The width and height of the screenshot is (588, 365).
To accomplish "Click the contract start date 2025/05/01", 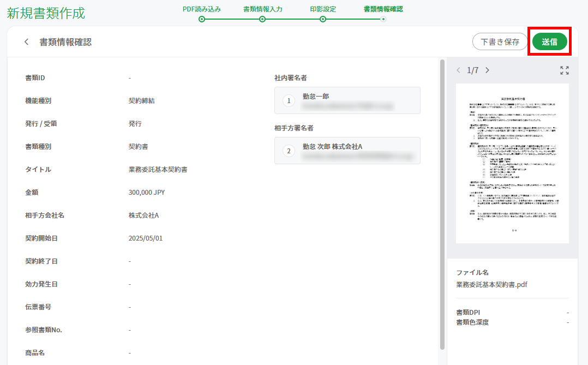I will [x=146, y=238].
